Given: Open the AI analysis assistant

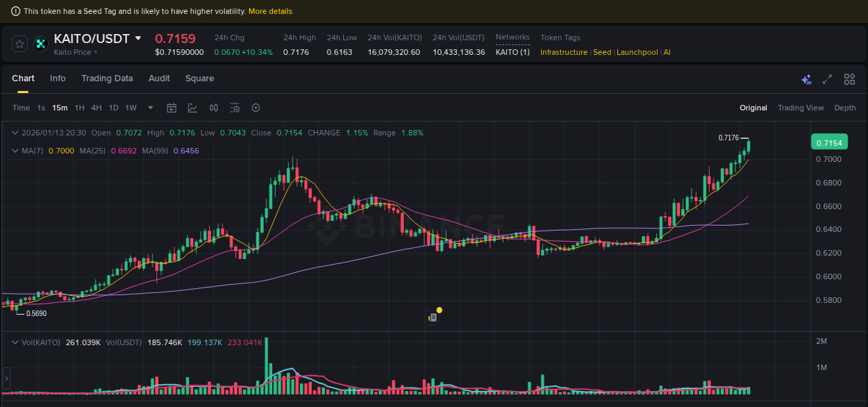Looking at the screenshot, I should 806,79.
